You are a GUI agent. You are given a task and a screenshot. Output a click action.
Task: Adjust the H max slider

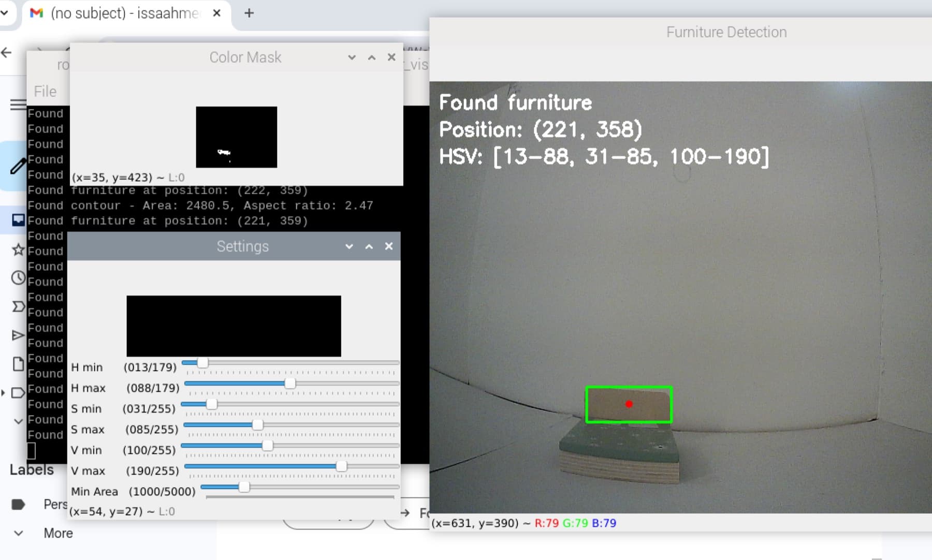point(290,384)
